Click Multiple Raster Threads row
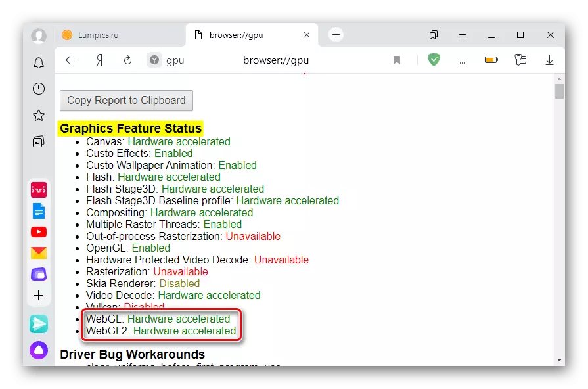 coord(164,224)
